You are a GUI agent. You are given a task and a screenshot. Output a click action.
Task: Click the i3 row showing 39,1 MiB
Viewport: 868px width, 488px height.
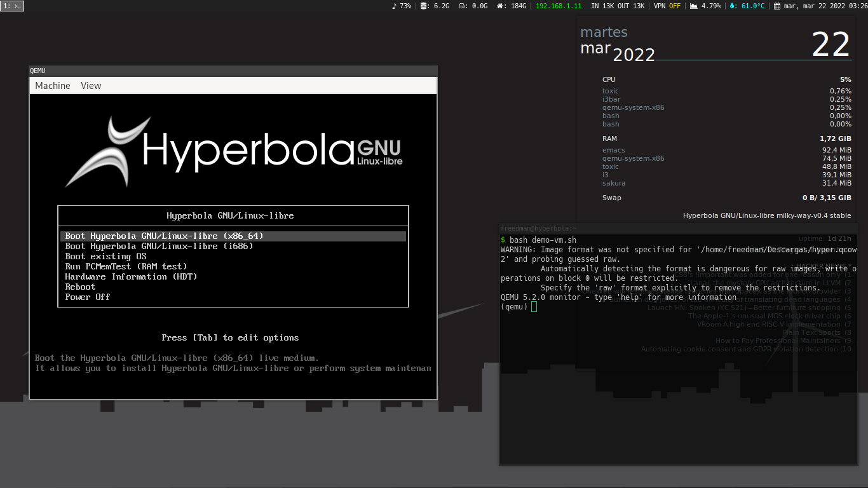pyautogui.click(x=727, y=175)
